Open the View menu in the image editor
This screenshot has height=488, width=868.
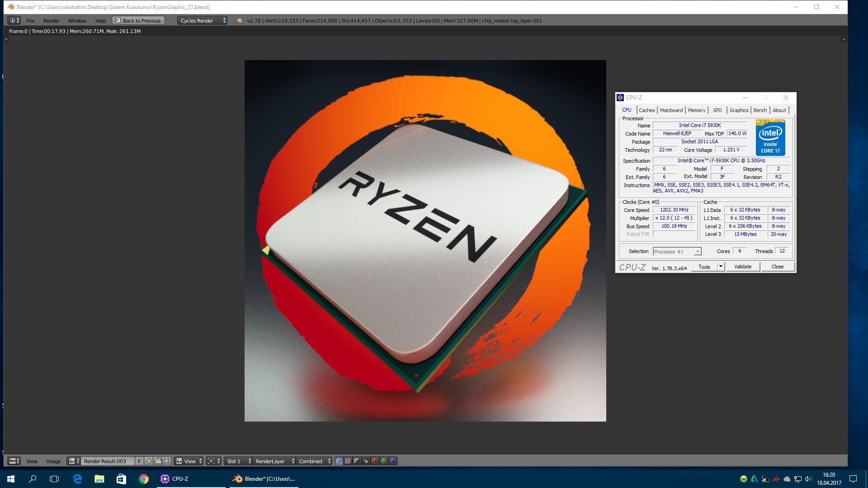(32, 461)
